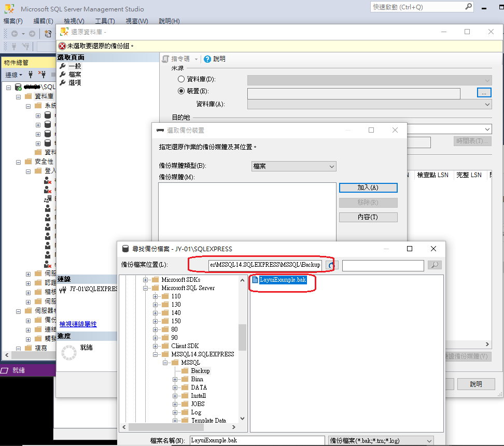Image resolution: width=504 pixels, height=446 pixels.
Task: Click the connect plug icon in Object Explorer toolbar
Action: click(31, 75)
